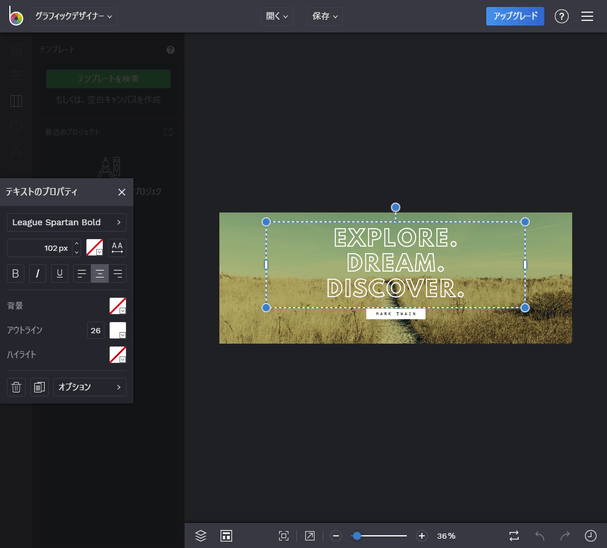Align text right
Image resolution: width=607 pixels, height=548 pixels.
[x=117, y=274]
